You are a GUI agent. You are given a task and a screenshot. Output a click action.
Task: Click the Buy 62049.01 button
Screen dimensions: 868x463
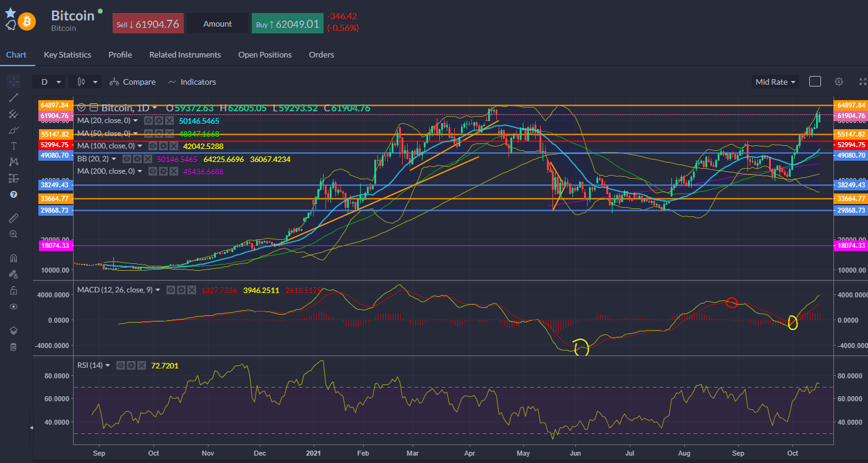pyautogui.click(x=288, y=23)
